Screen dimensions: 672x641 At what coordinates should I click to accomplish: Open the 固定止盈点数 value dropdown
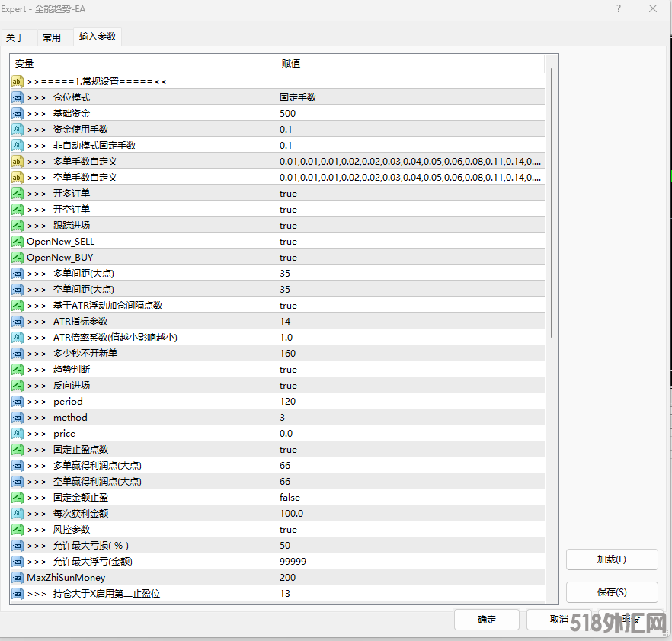411,450
